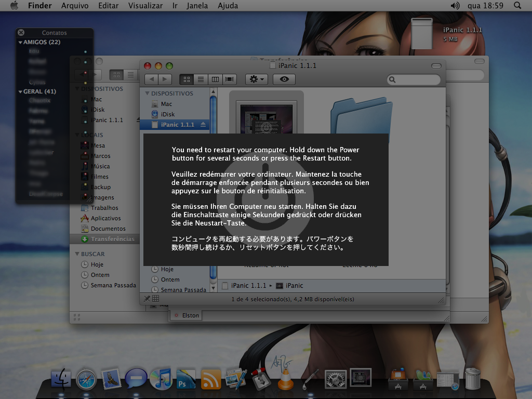Switch iPanic window to list view

point(201,79)
